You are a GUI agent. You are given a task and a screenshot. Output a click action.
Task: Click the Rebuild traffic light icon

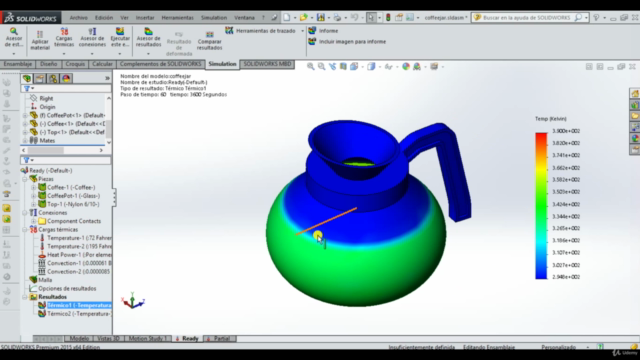[388, 18]
